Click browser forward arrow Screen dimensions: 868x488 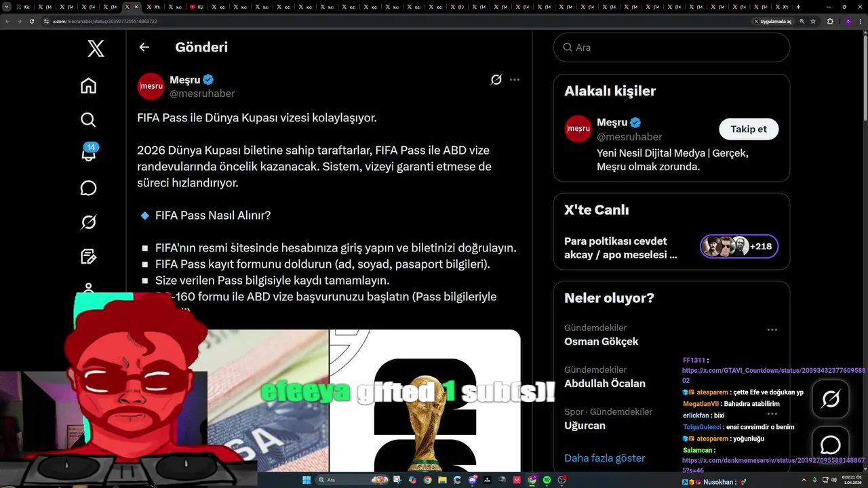tap(19, 21)
